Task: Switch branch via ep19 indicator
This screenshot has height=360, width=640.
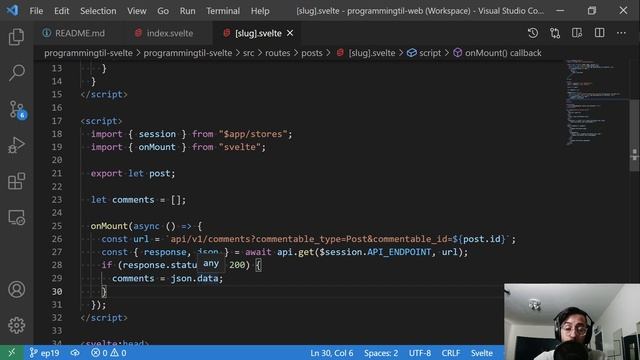Action: tap(44, 353)
